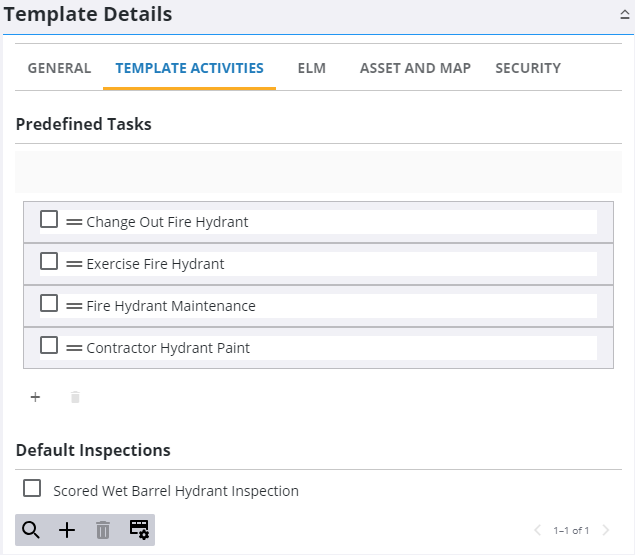635x555 pixels.
Task: Select the ELM tab
Action: click(312, 68)
